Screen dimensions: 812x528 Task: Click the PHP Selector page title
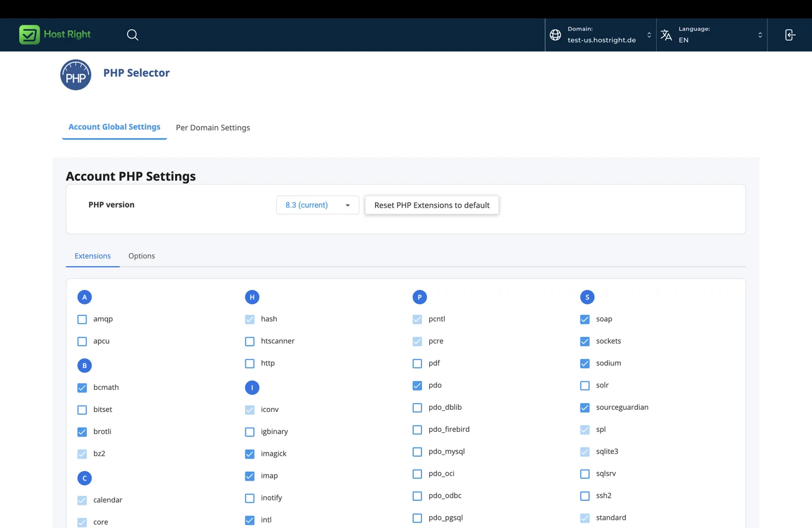[x=136, y=73]
